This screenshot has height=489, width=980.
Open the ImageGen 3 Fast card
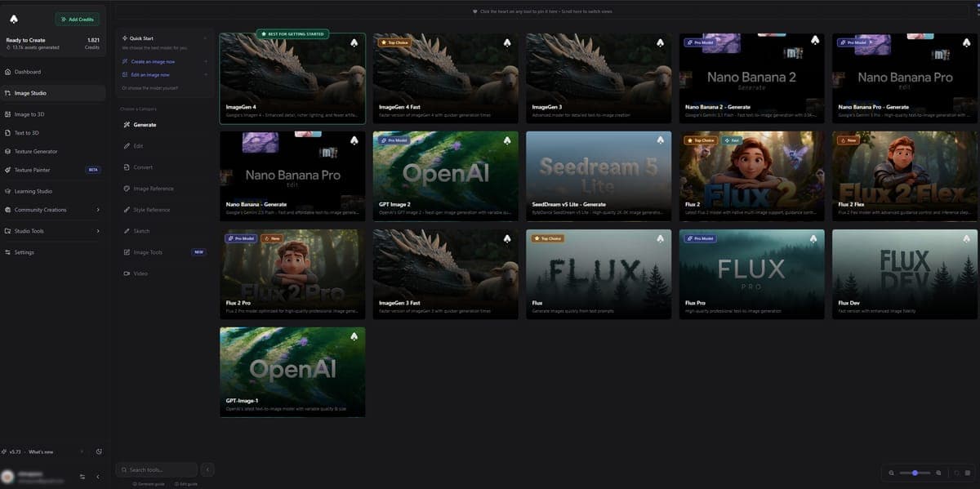[446, 274]
